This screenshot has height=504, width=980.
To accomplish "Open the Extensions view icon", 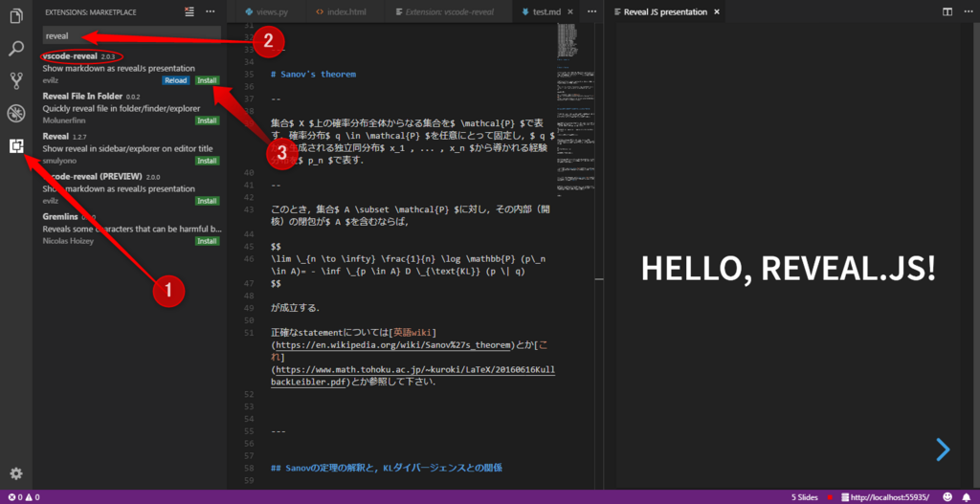I will 16,146.
